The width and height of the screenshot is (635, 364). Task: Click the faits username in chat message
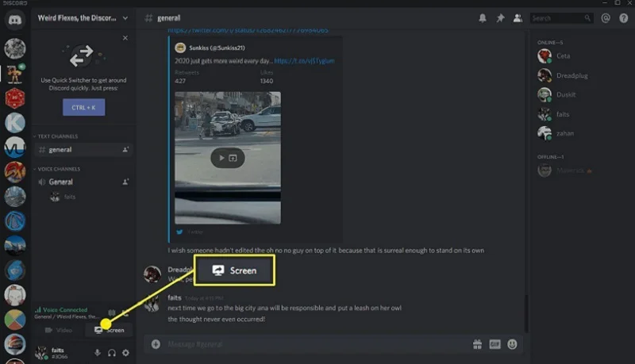[175, 297]
